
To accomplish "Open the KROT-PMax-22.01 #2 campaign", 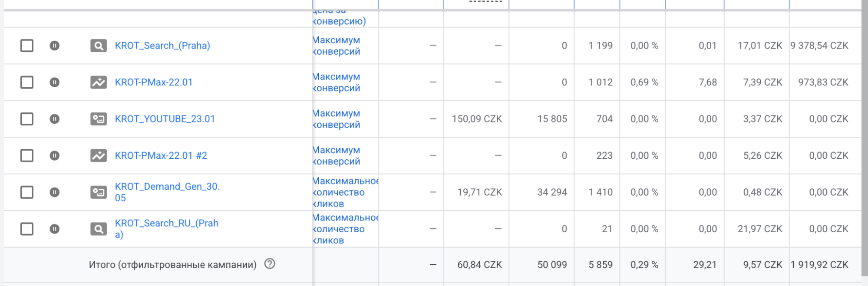I will pyautogui.click(x=161, y=155).
